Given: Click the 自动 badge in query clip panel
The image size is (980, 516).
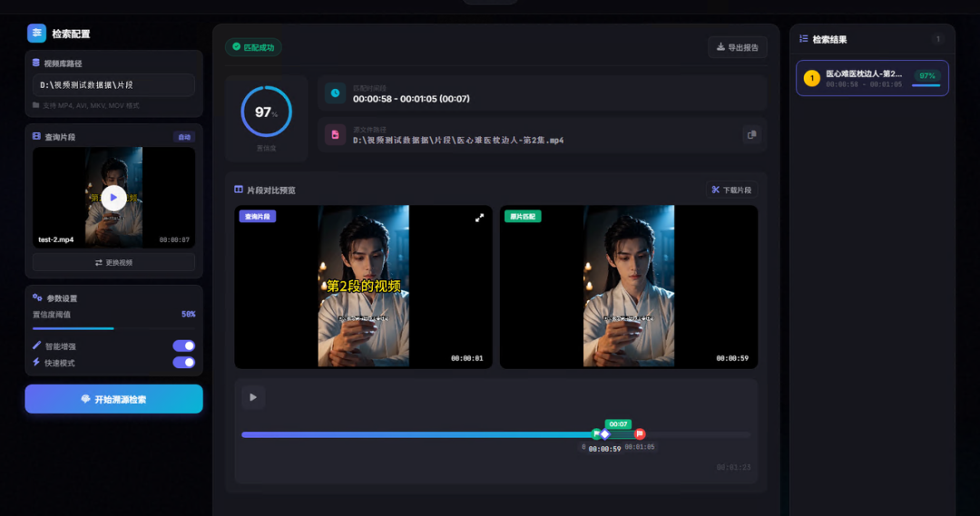Looking at the screenshot, I should [x=184, y=137].
